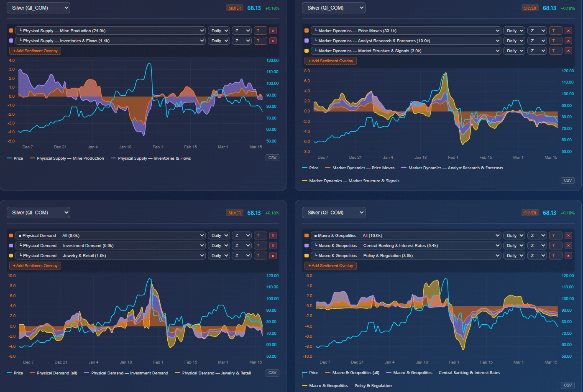Open Z transform dropdown for Jewelry & Retail

click(242, 255)
